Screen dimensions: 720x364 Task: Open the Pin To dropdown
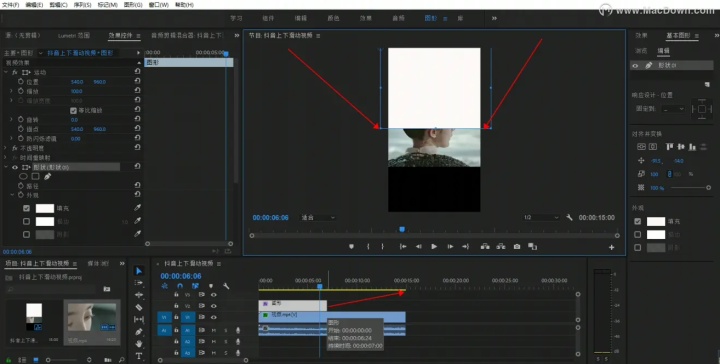tap(674, 109)
